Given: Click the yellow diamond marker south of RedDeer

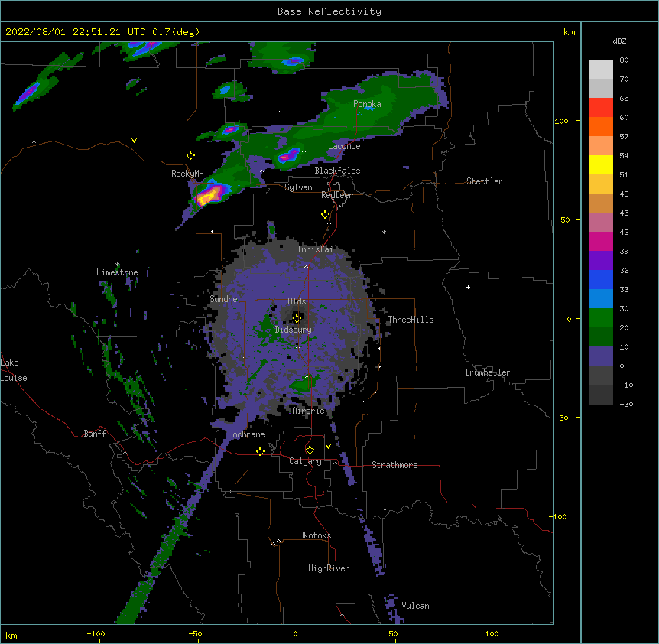Looking at the screenshot, I should (x=326, y=215).
